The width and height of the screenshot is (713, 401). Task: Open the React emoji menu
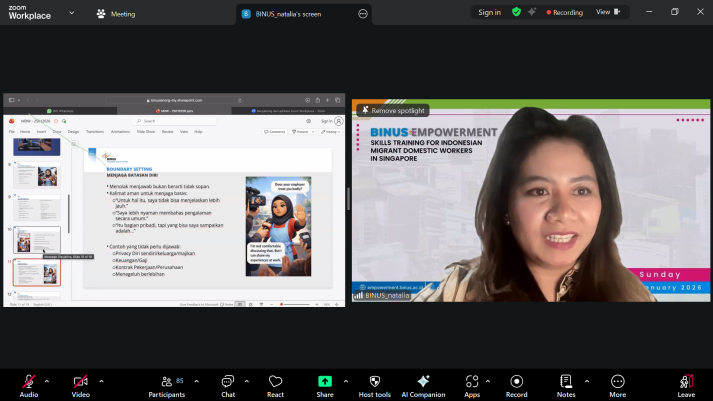pyautogui.click(x=275, y=382)
